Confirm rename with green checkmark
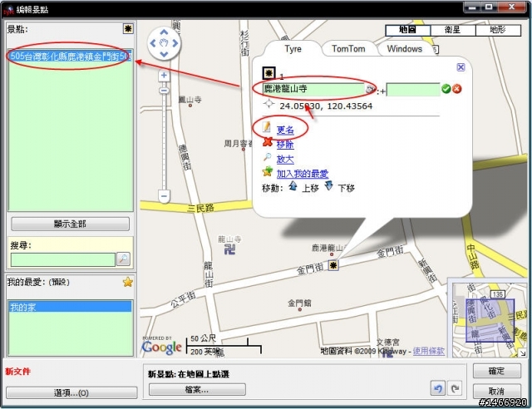This screenshot has width=532, height=409. coord(446,89)
